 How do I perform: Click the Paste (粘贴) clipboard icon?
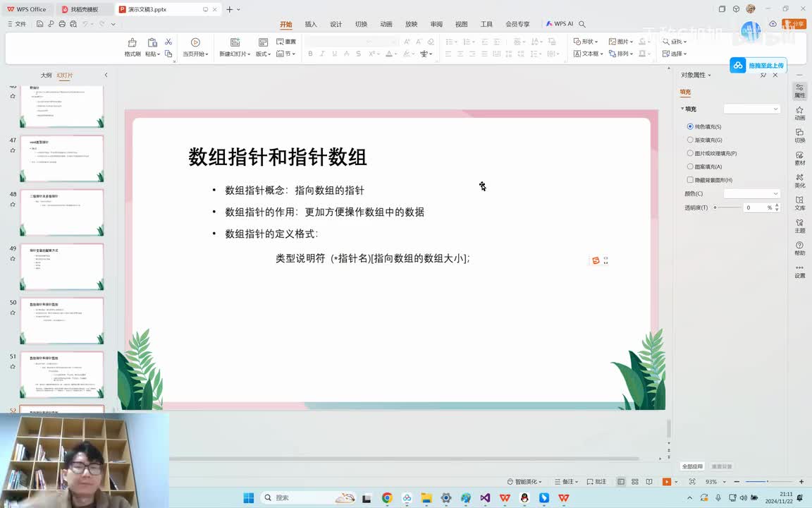pos(152,42)
